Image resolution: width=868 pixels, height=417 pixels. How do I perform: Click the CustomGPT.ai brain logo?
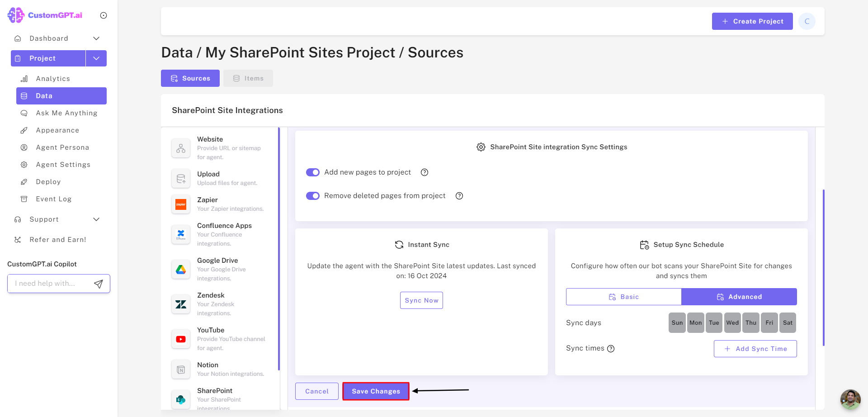[16, 15]
